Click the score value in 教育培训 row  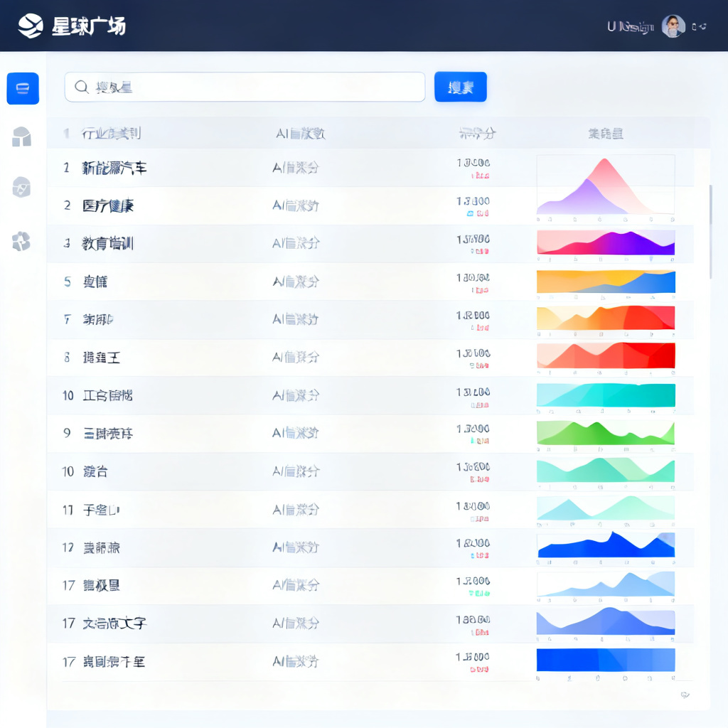pyautogui.click(x=473, y=239)
